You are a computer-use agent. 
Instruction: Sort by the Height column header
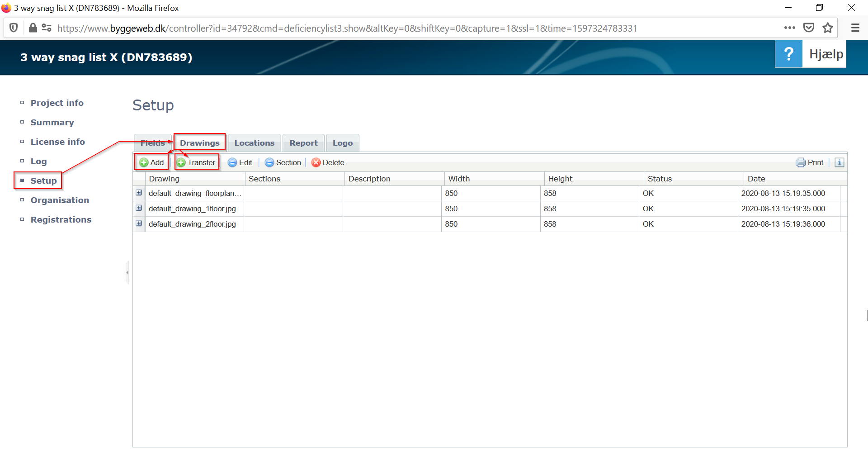pos(594,179)
